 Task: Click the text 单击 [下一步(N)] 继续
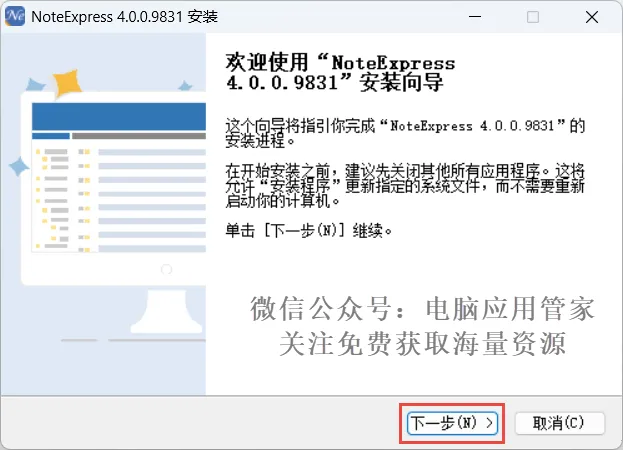(x=309, y=230)
